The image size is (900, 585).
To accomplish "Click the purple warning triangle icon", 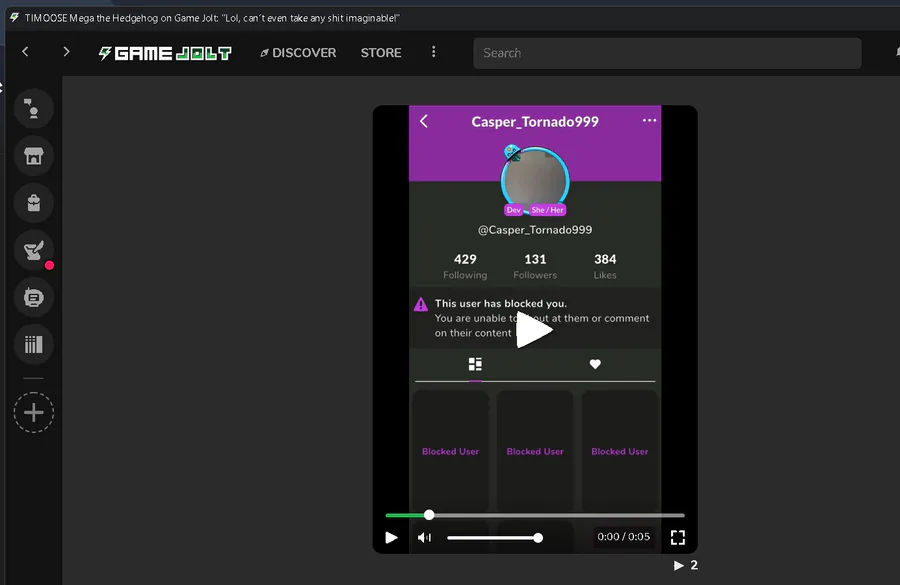I will coord(421,304).
